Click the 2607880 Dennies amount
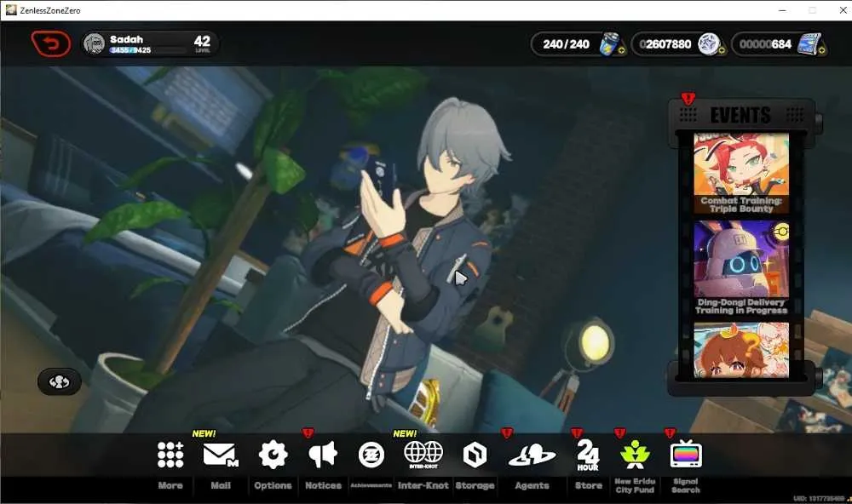 coord(665,44)
